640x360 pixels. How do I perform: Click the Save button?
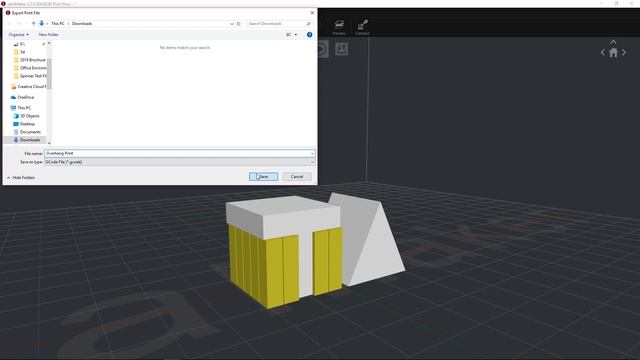pos(263,177)
